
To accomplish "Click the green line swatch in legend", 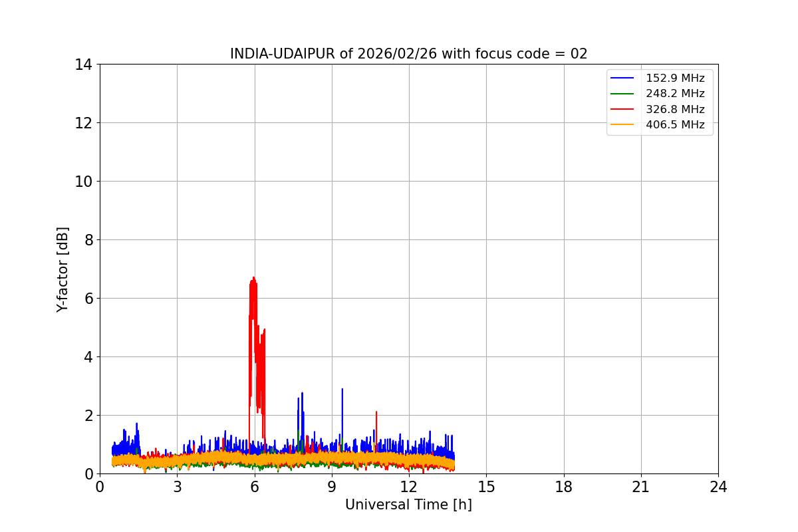I will click(x=623, y=94).
